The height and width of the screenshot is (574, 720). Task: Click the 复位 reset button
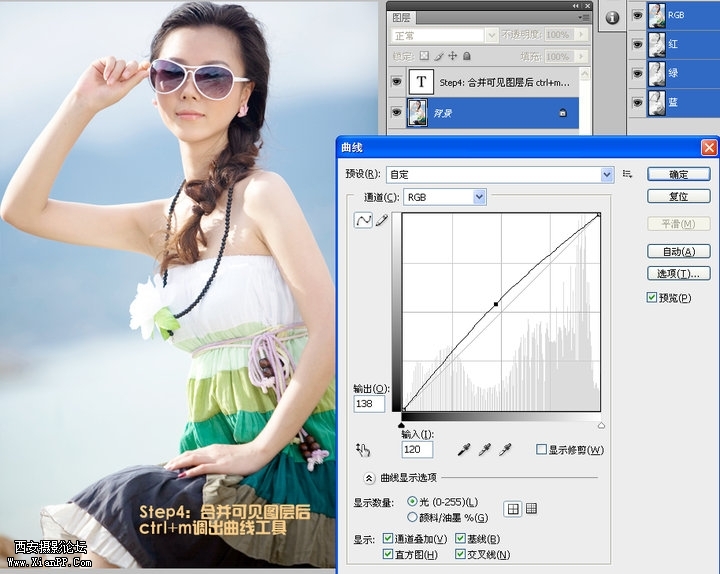point(679,196)
